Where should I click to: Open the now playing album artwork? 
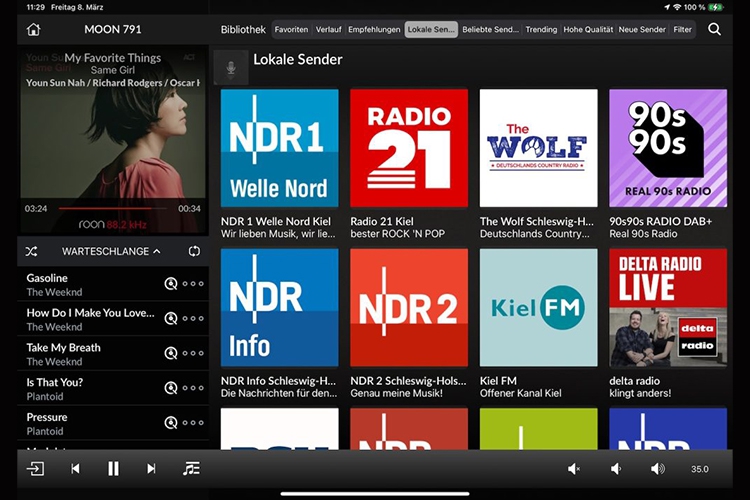point(113,140)
